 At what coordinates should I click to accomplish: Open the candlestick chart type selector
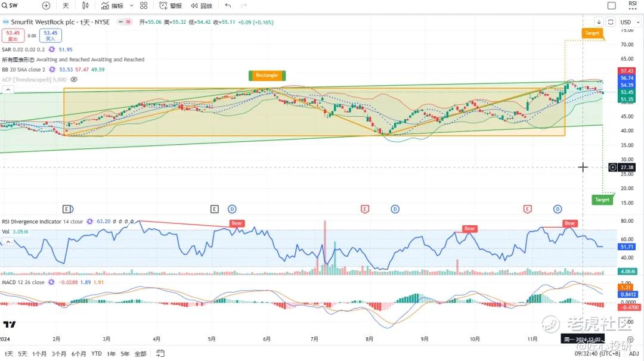[85, 6]
